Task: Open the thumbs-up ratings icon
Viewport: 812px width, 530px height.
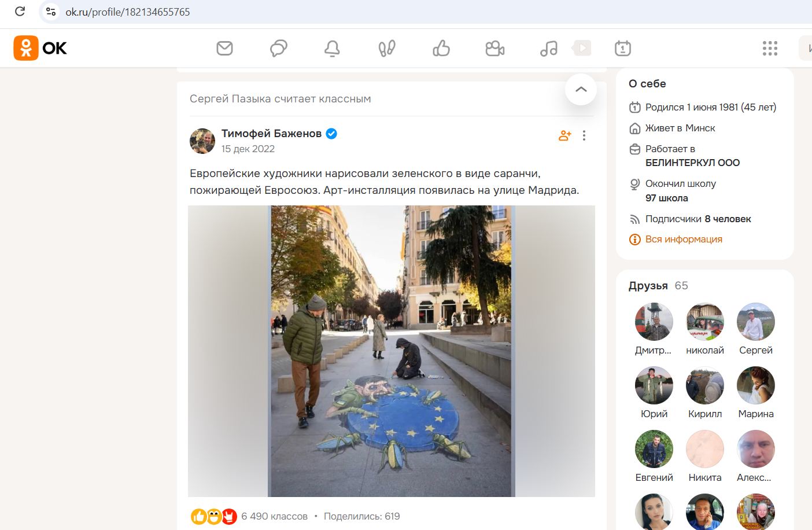Action: 441,48
